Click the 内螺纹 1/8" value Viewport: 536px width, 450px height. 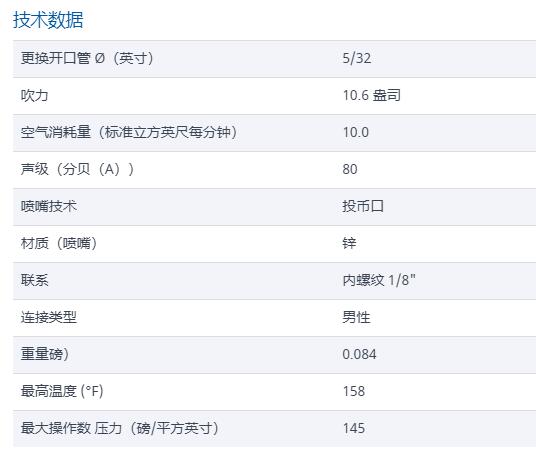379,280
